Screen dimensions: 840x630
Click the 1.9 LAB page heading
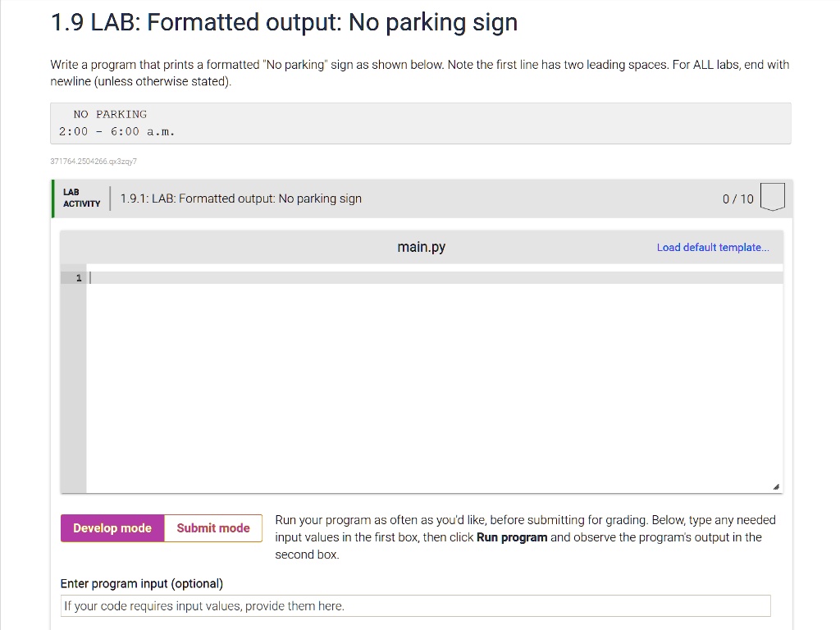click(x=284, y=22)
